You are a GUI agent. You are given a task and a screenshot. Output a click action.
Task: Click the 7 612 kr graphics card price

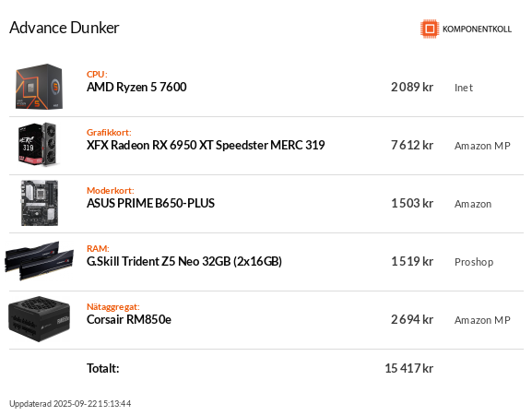tap(412, 145)
